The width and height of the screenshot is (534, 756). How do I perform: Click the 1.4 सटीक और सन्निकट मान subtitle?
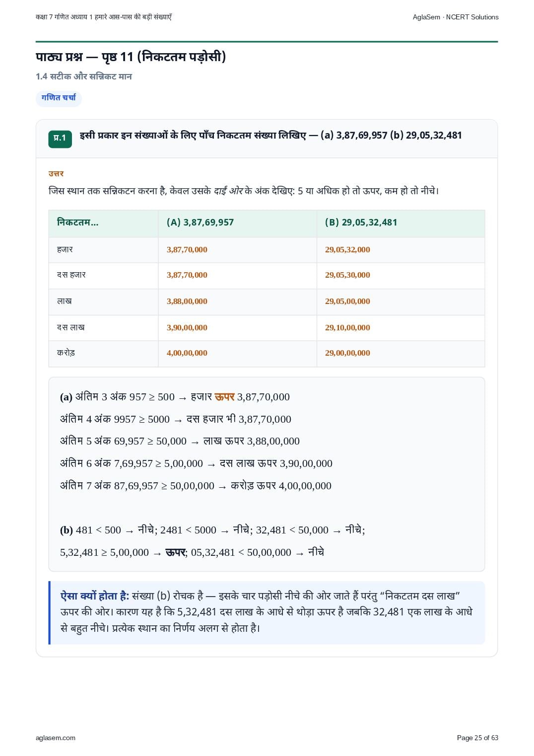tap(84, 76)
